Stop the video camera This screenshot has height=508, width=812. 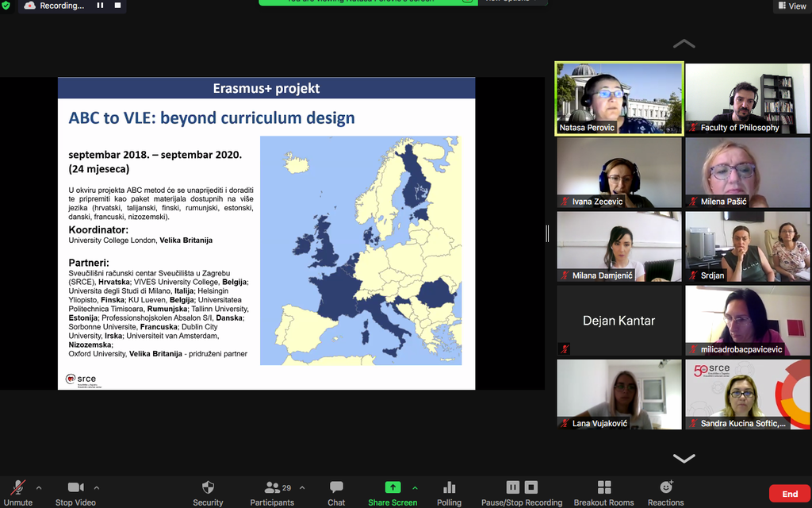coord(75,488)
